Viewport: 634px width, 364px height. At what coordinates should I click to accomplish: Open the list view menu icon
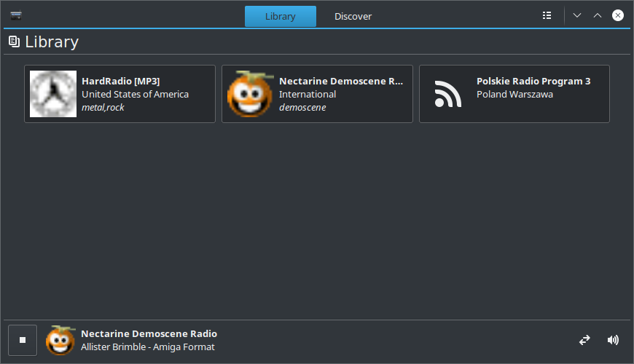547,15
